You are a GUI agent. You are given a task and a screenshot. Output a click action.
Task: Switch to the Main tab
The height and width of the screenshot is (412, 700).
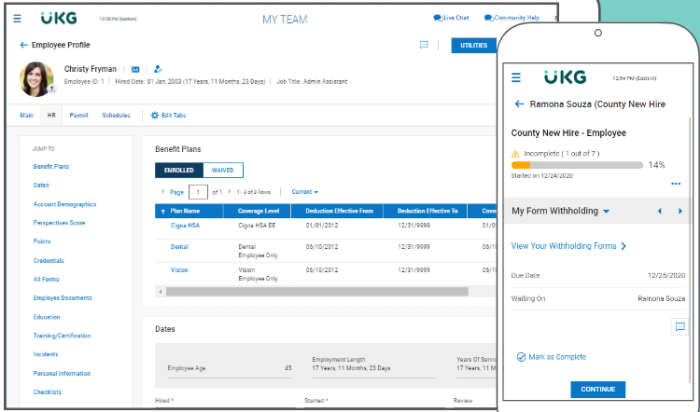26,115
